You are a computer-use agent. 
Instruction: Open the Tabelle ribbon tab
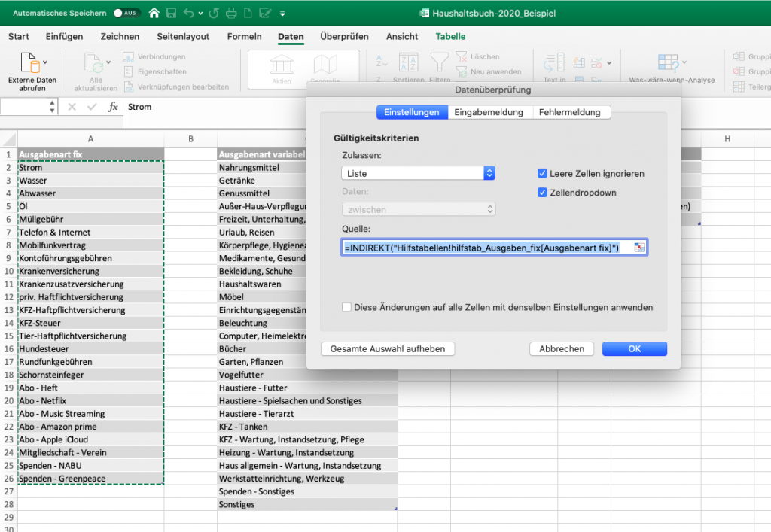(450, 36)
